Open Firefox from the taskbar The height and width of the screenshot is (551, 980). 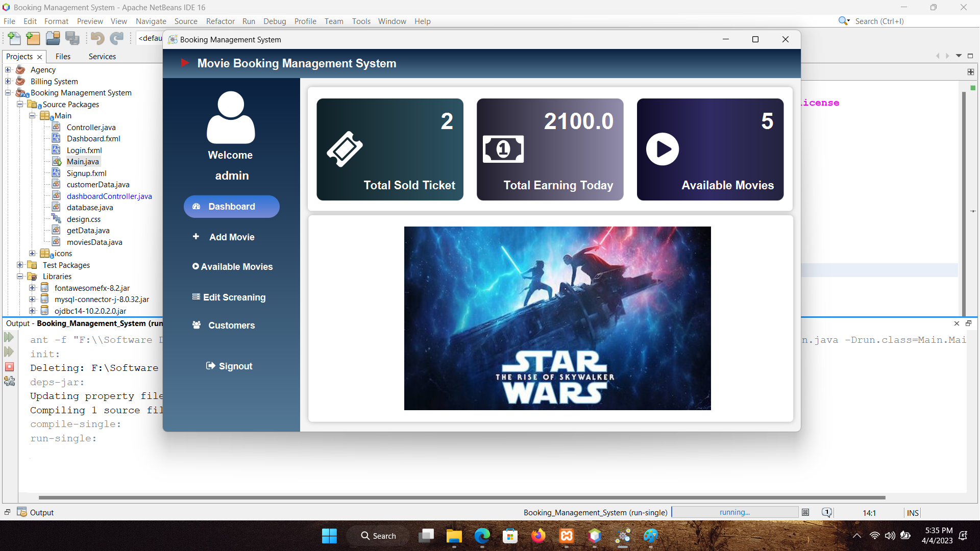[538, 536]
